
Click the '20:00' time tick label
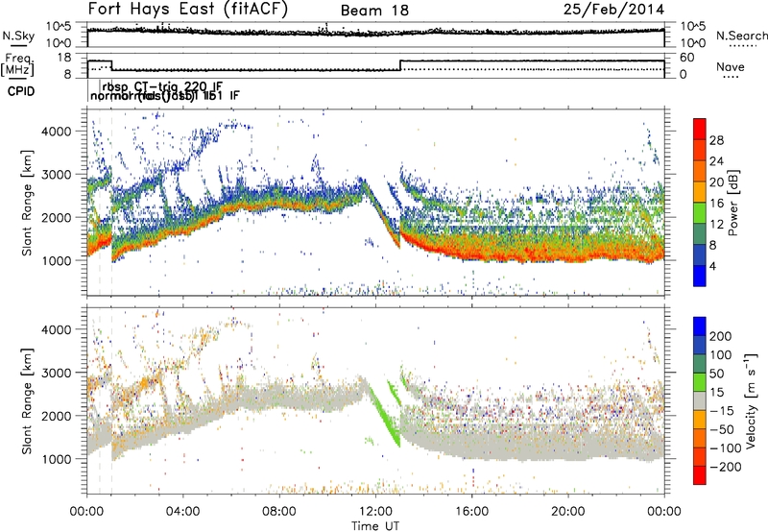(x=568, y=512)
